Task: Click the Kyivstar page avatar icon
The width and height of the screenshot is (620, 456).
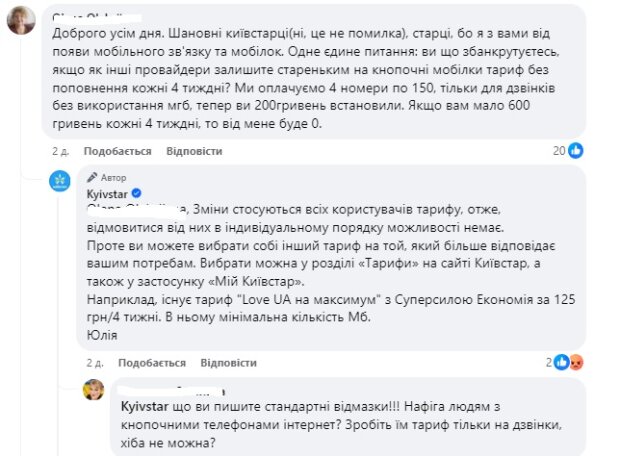Action: click(62, 183)
